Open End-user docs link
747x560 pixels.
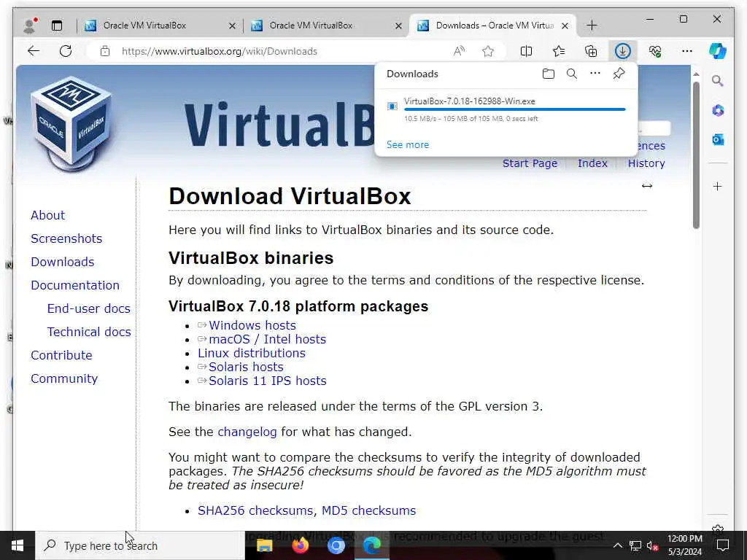point(88,308)
